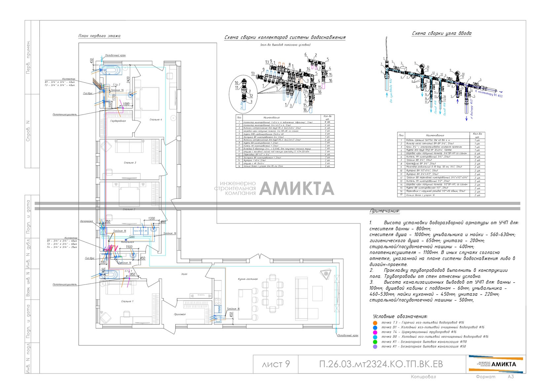Screen dimensions: 555x392
Task: Click subtitle "(кол-во выходов показано условно)"
Action: (285, 45)
